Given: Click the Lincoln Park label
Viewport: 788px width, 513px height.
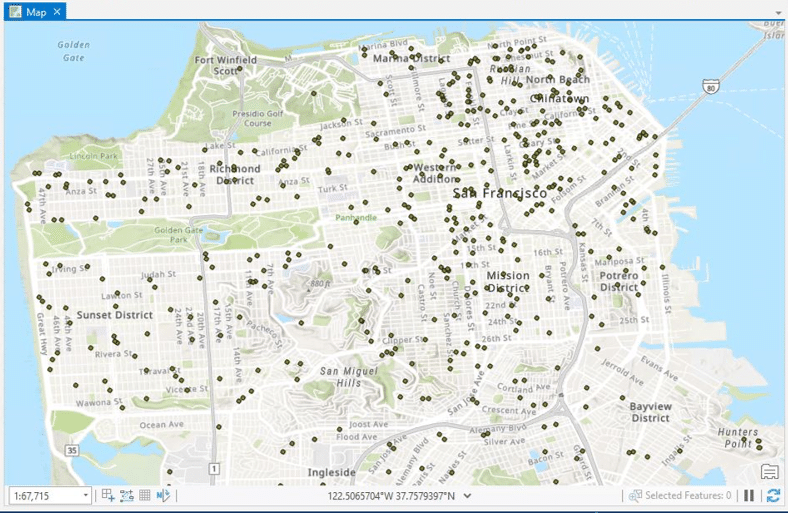Looking at the screenshot, I should click(x=93, y=156).
